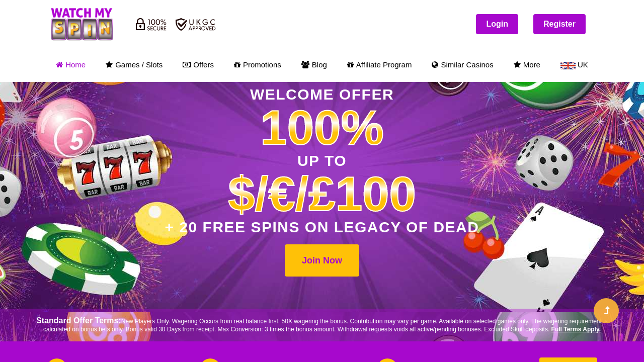The height and width of the screenshot is (362, 644).
Task: Click the UKGC Approved shield badge
Action: tap(196, 24)
